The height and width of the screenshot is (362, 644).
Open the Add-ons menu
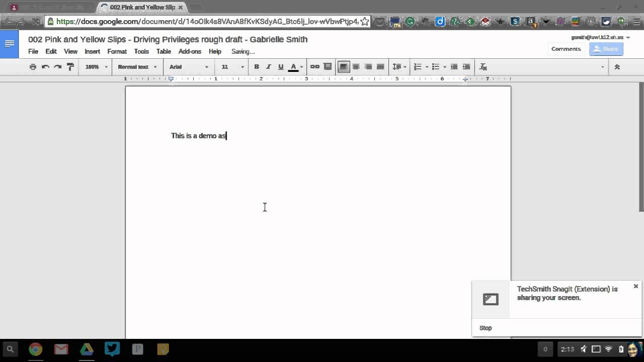(x=190, y=51)
